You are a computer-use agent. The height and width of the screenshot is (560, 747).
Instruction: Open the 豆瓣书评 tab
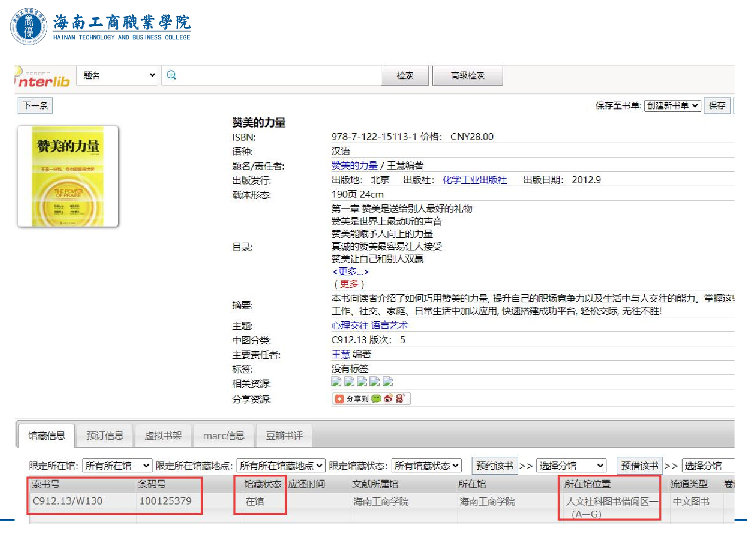(x=284, y=436)
